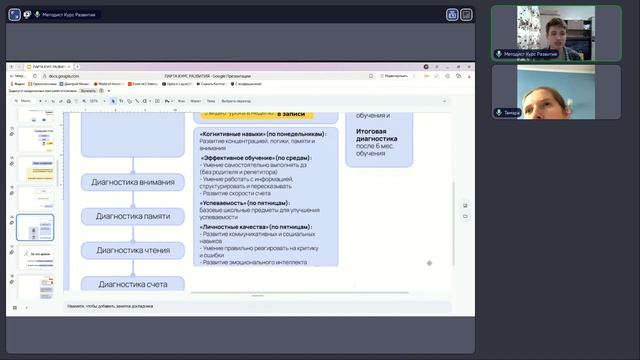Reload the page with the browser refresh icon
The image size is (640, 360).
pos(35,76)
